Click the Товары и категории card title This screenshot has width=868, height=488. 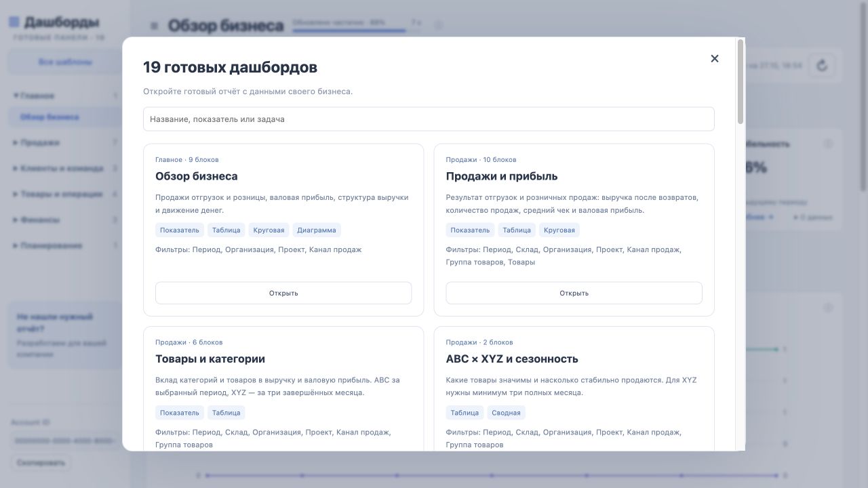click(210, 359)
